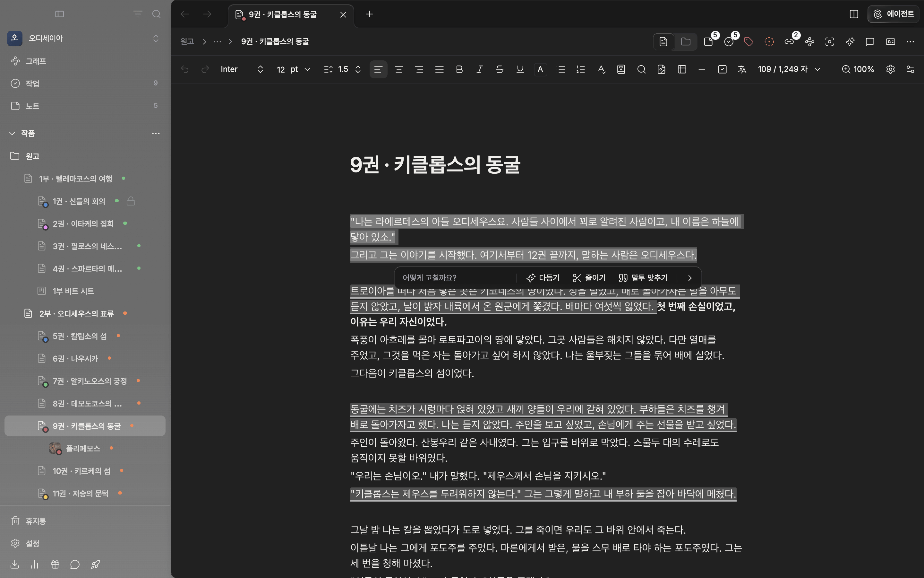Open the rocket icon at sidebar bottom

(x=96, y=564)
